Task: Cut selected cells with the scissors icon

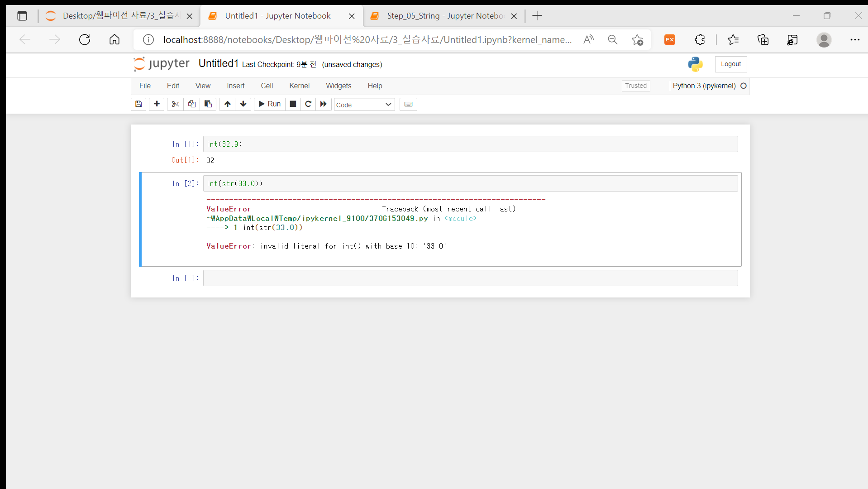Action: [176, 104]
